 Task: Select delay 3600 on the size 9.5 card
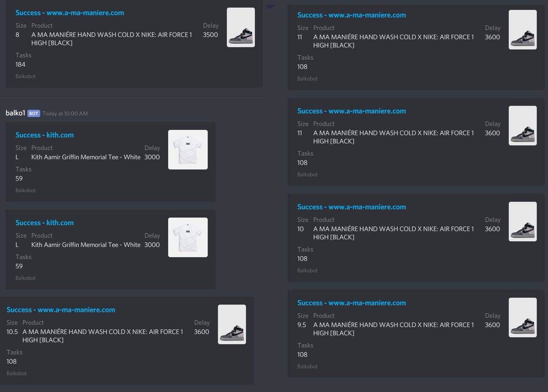pos(493,325)
